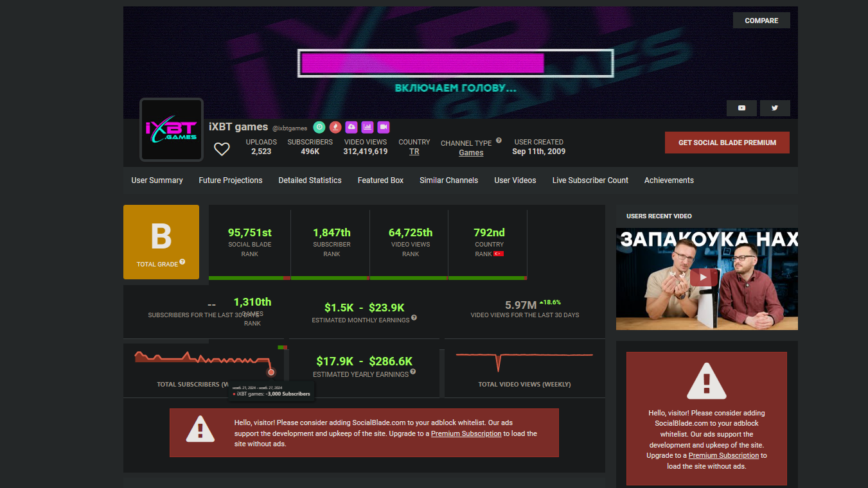Click the iXBT games channel name
Viewport: 868px width, 488px height.
click(x=238, y=126)
